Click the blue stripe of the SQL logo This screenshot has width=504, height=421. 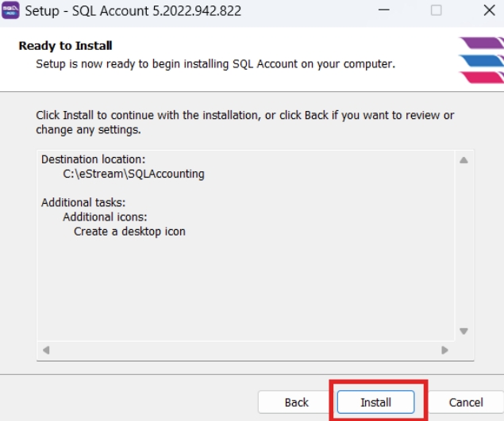482,60
